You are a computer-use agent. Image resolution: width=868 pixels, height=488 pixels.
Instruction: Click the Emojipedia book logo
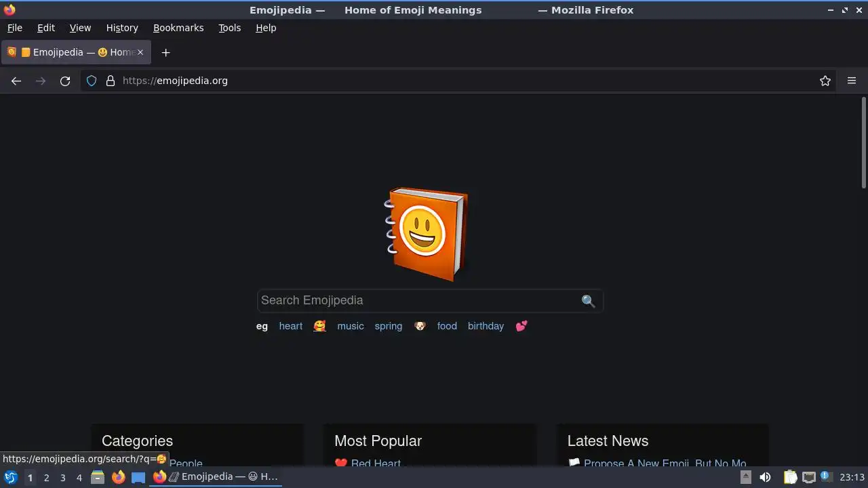click(427, 234)
